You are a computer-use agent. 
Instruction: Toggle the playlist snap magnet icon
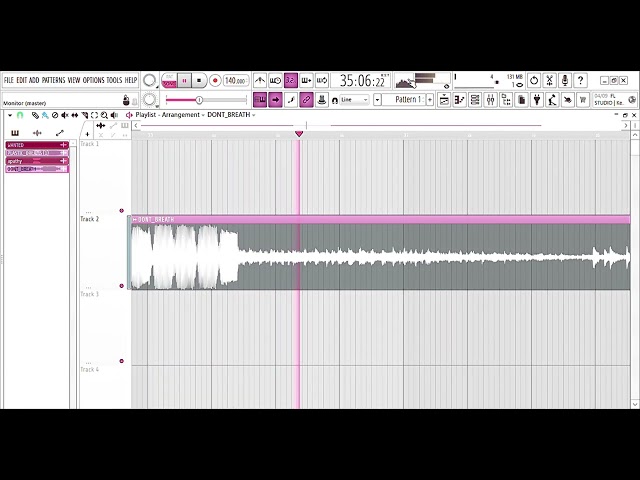tap(20, 116)
